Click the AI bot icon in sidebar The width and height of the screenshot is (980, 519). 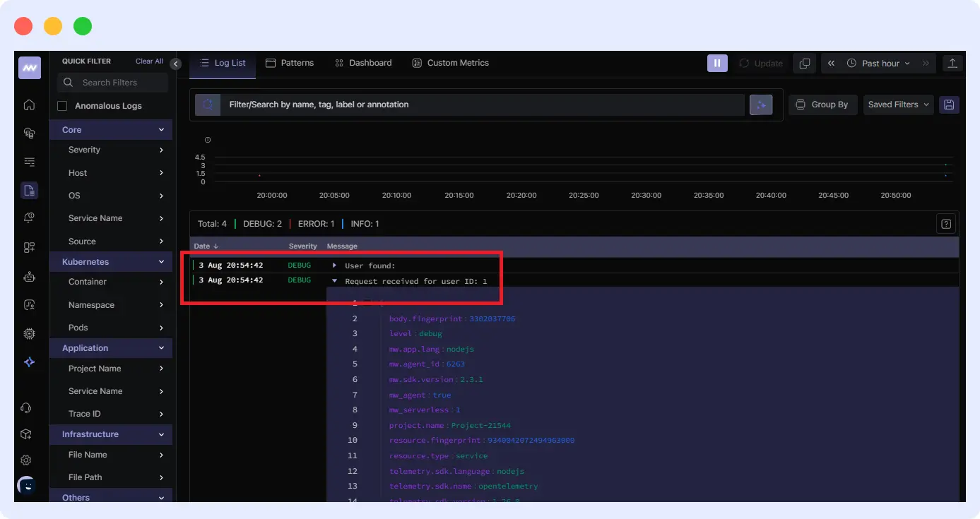pos(29,275)
